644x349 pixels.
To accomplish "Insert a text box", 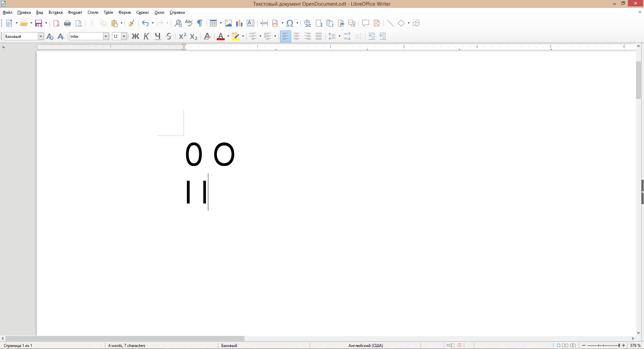I will pos(250,23).
